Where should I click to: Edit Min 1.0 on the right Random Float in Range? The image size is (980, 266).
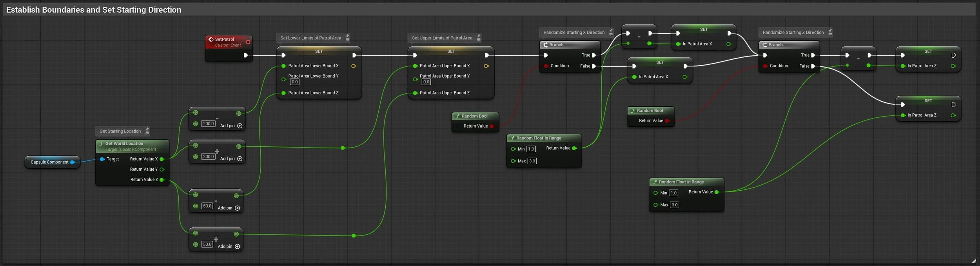point(673,193)
